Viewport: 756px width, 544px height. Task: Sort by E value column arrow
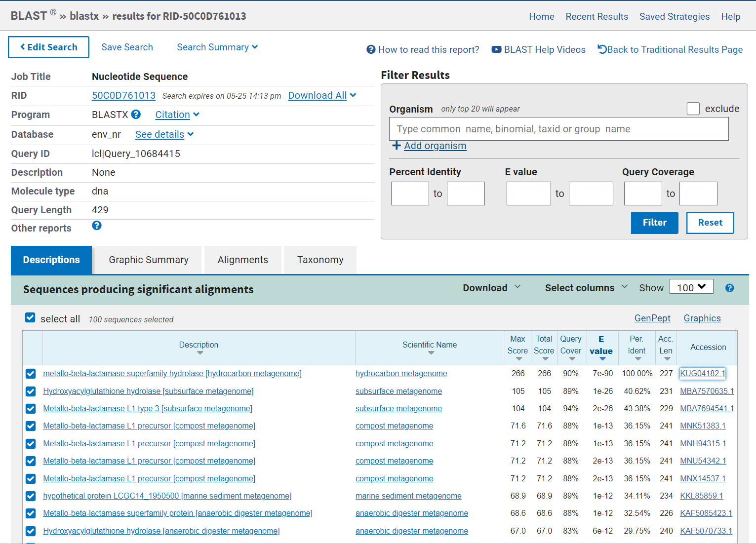point(602,359)
